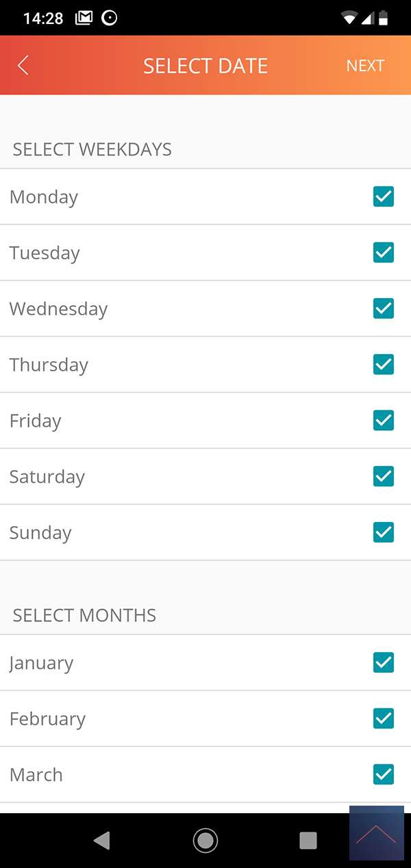Uncheck the Monday checkbox
Image resolution: width=411 pixels, height=868 pixels.
pyautogui.click(x=384, y=197)
